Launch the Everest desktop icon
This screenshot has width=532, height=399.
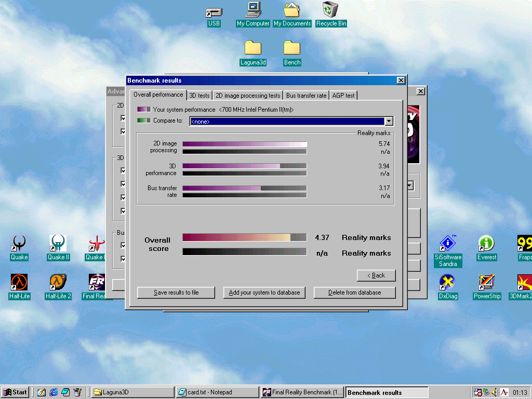point(486,244)
